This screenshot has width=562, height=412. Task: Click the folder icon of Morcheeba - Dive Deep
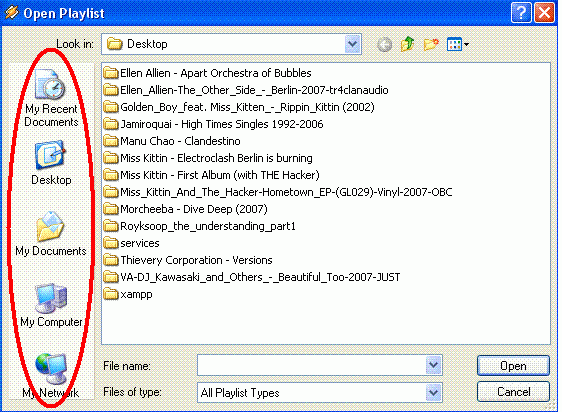pyautogui.click(x=111, y=209)
